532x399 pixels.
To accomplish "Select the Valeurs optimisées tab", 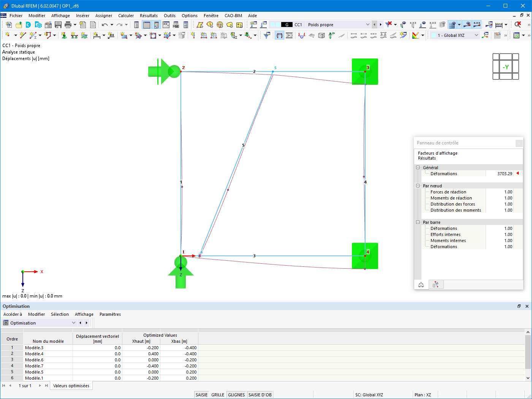I will coord(71,386).
